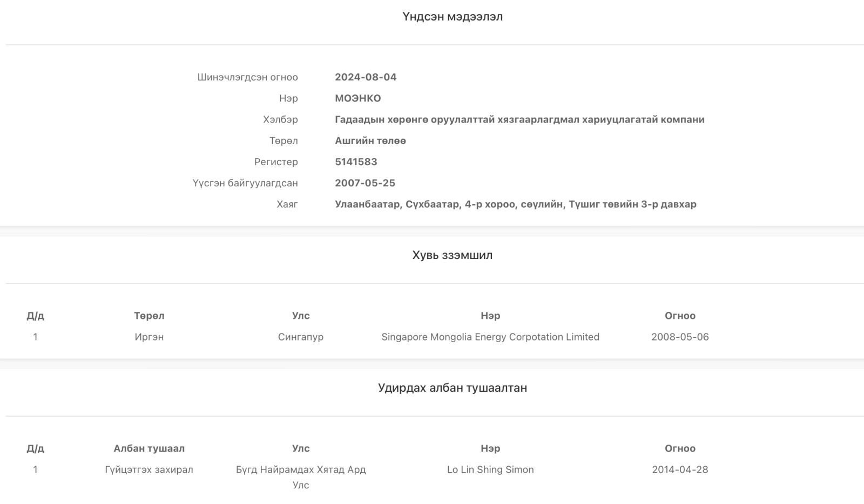Select the officer date 2014-04-28

pyautogui.click(x=680, y=469)
